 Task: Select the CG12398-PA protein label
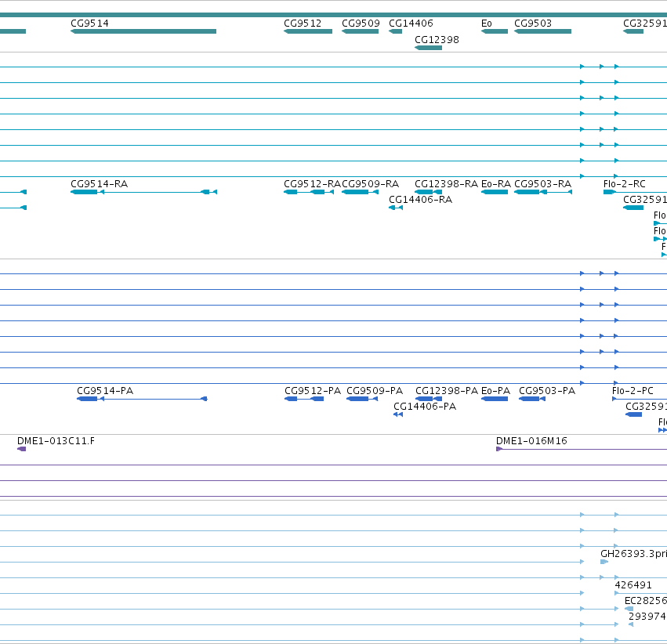[x=447, y=391]
